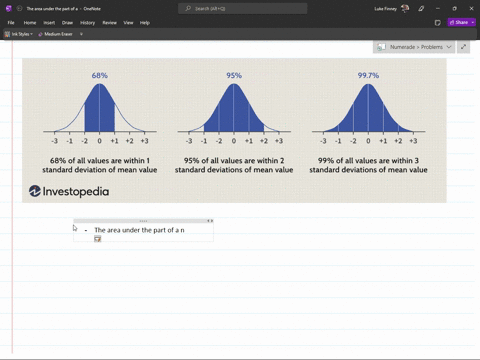Click the back navigation arrow icon
This screenshot has height=360, width=480.
click(19, 9)
